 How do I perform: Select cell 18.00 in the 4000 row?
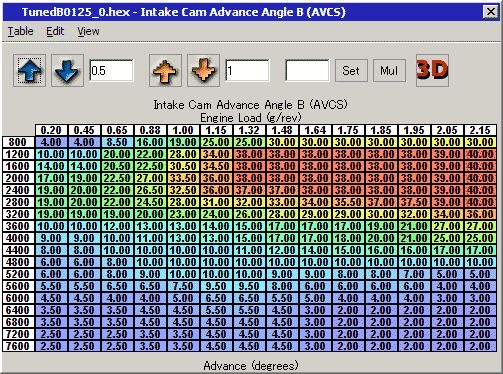(348, 238)
